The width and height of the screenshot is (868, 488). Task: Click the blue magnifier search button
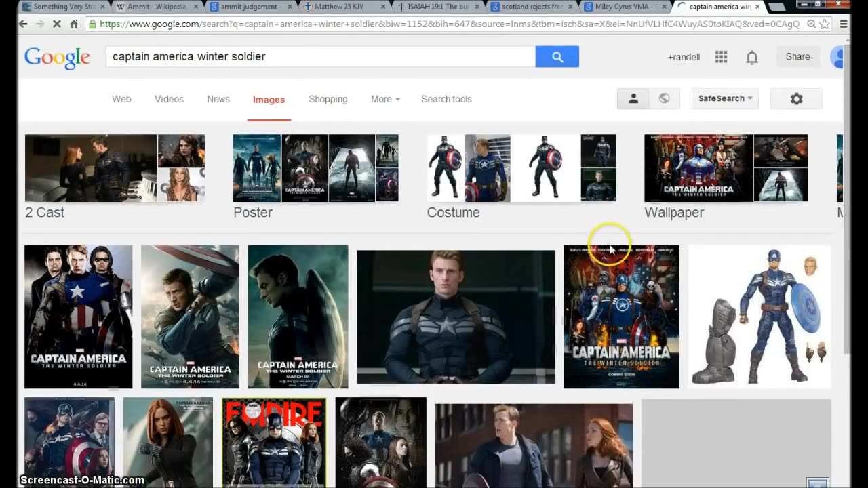coord(557,57)
